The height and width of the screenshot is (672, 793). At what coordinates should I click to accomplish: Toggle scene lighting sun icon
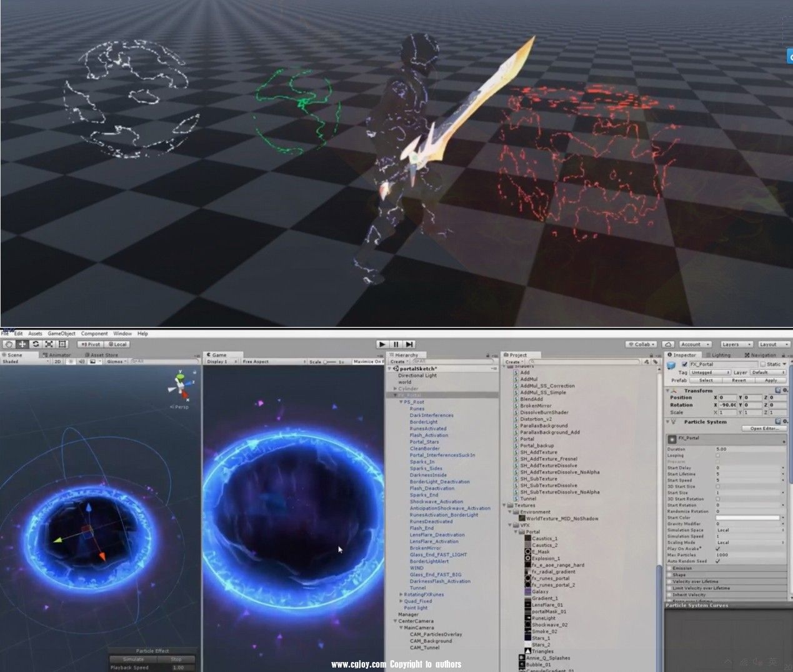point(70,361)
